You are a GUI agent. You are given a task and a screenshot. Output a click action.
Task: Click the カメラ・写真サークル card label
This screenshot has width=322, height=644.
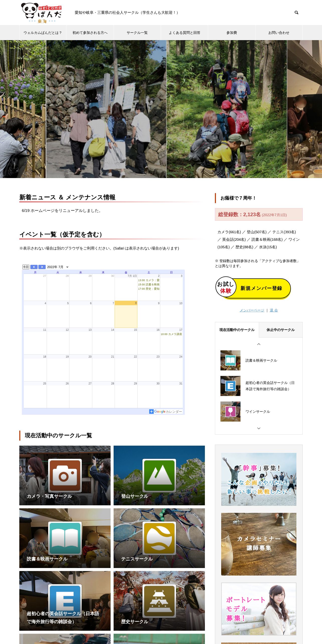click(49, 496)
